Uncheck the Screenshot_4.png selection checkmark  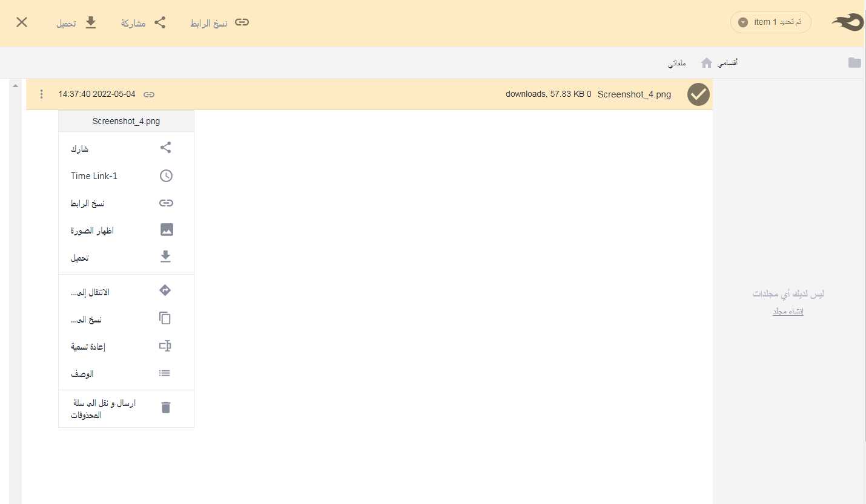pos(698,94)
